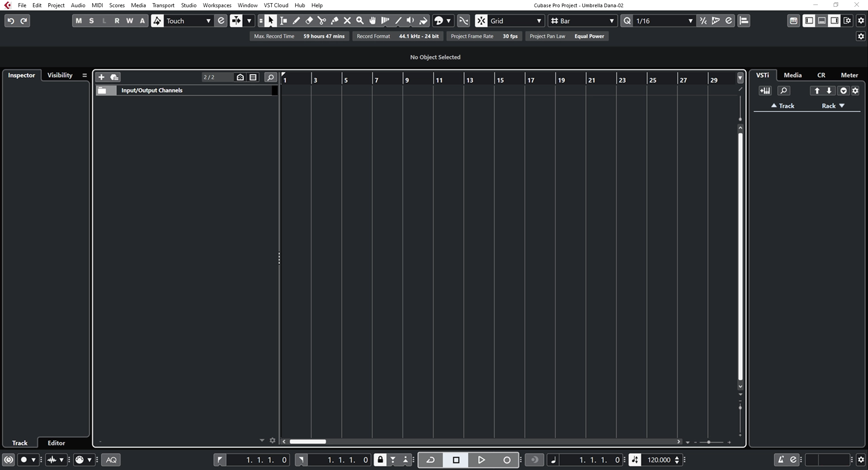Select the Erase tool
Screen dimensions: 868x470
click(309, 20)
